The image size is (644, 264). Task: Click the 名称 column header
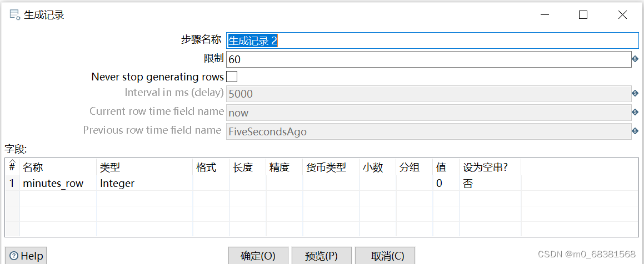click(58, 167)
